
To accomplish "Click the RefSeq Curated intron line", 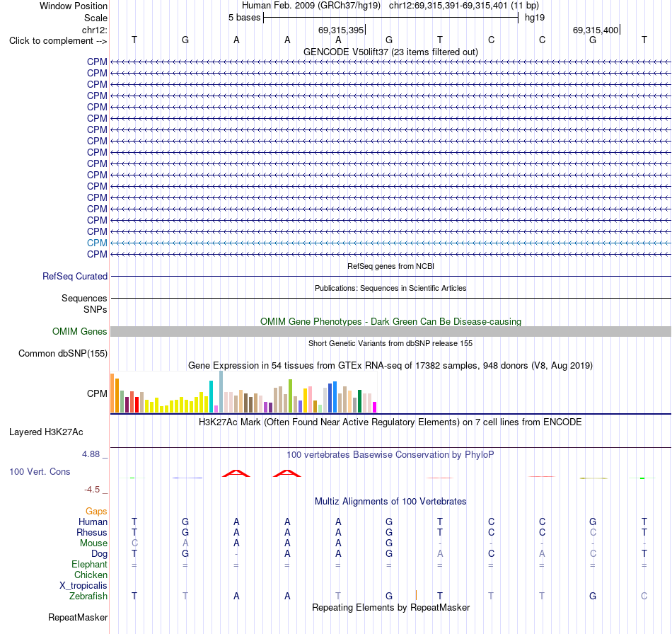I will (x=390, y=277).
